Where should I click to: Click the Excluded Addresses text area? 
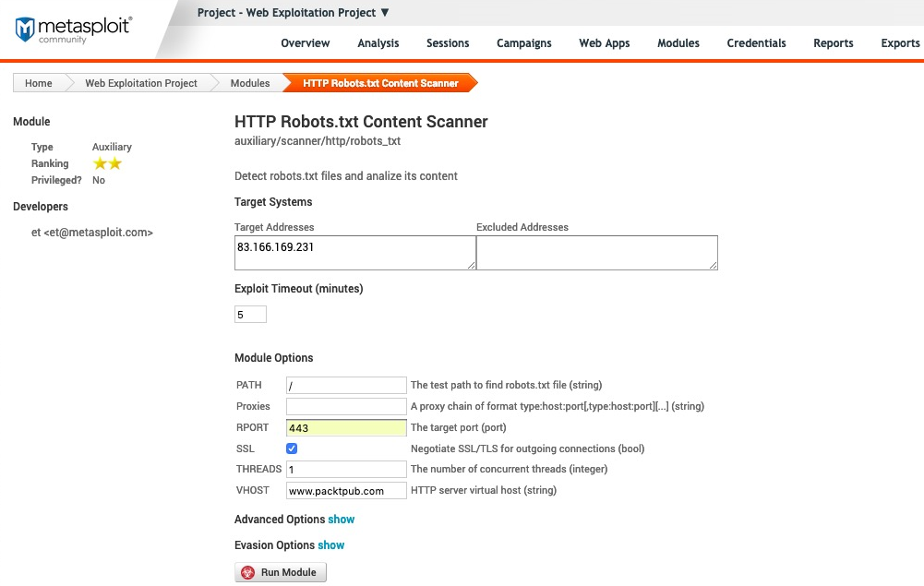(x=596, y=253)
